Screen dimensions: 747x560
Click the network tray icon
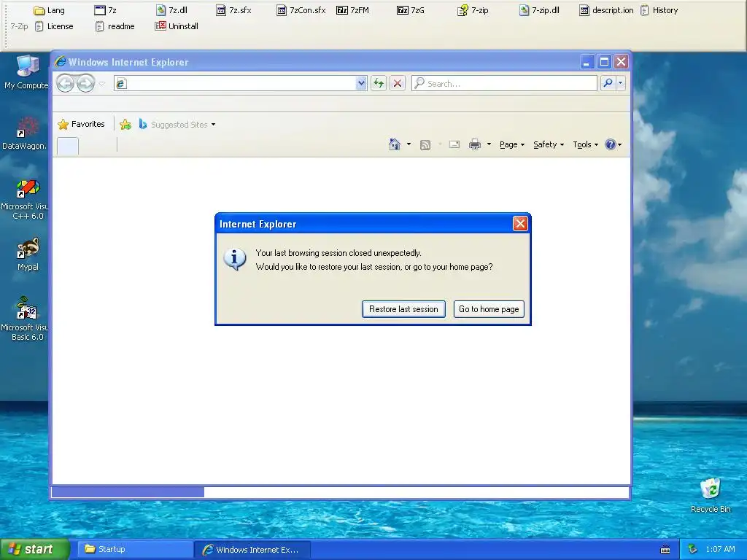point(693,549)
